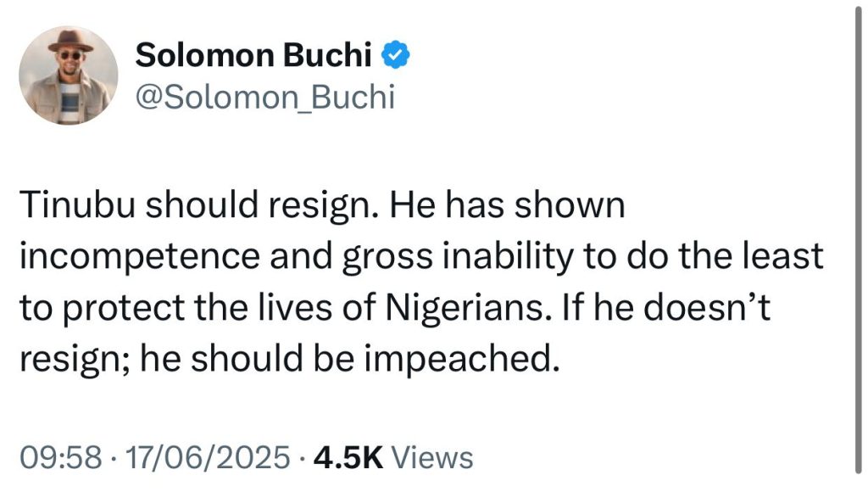Click the 17/06/2025 post date

tap(206, 458)
